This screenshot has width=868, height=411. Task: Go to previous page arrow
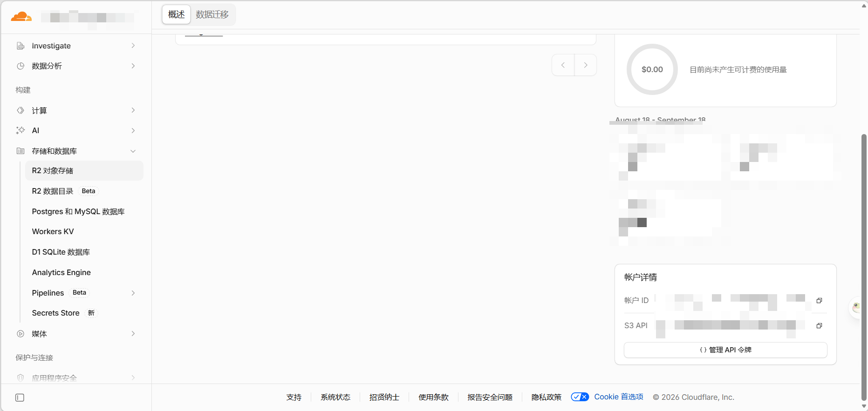tap(563, 65)
